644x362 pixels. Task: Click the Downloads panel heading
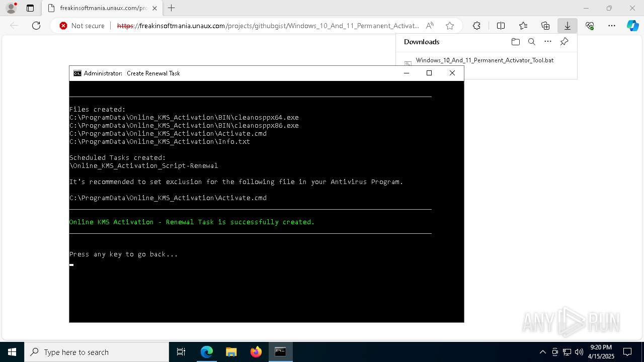(x=422, y=42)
